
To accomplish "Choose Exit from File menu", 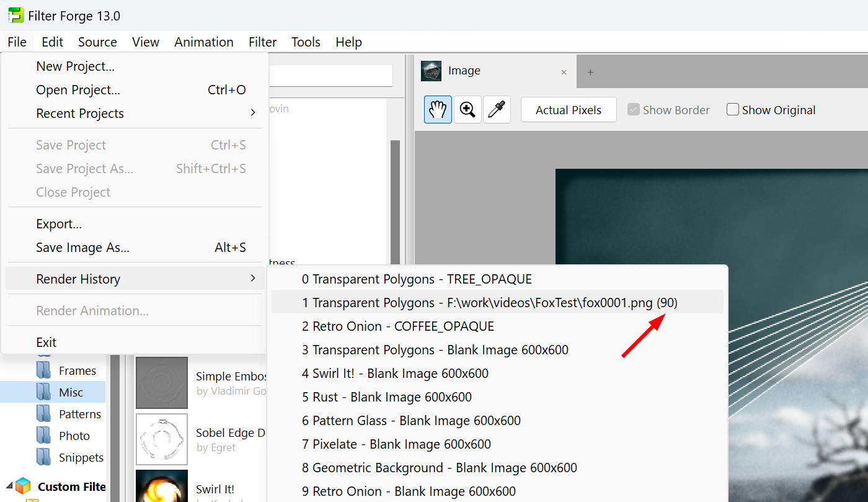I will 135,343.
